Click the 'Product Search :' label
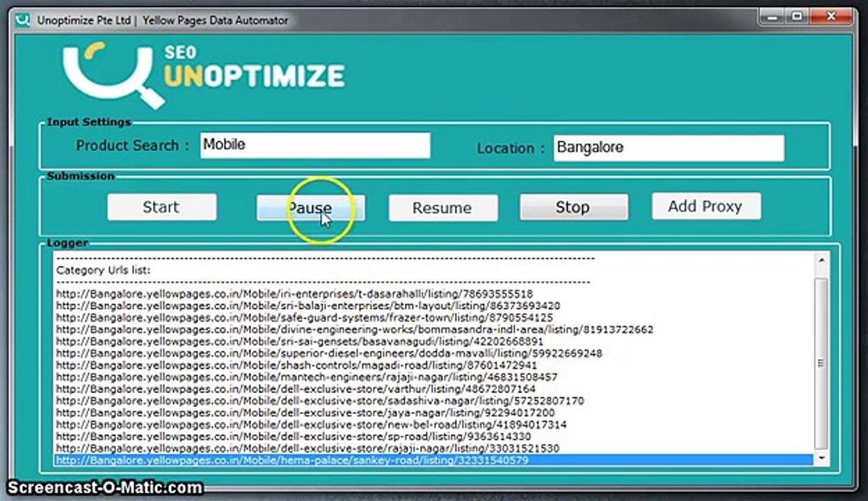This screenshot has width=868, height=501. (132, 145)
